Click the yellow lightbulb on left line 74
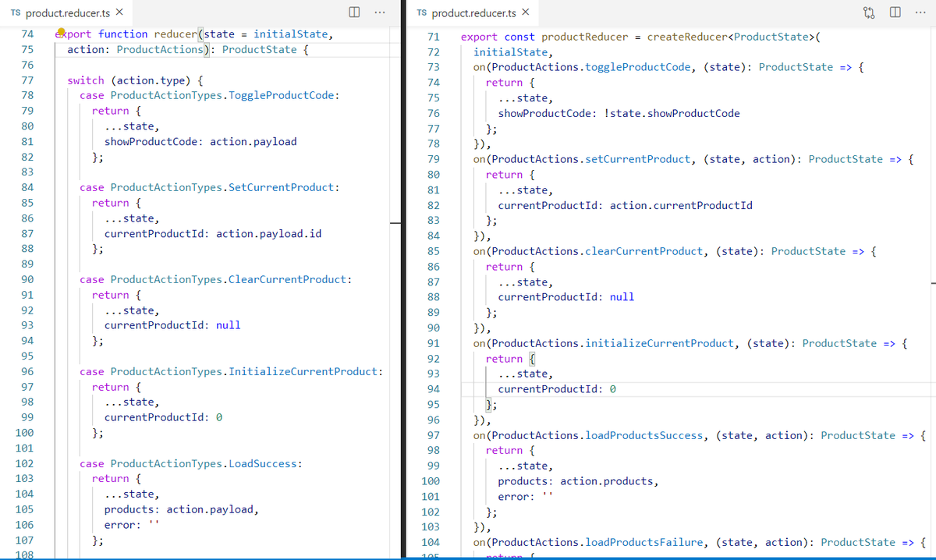Image resolution: width=936 pixels, height=560 pixels. pyautogui.click(x=60, y=32)
